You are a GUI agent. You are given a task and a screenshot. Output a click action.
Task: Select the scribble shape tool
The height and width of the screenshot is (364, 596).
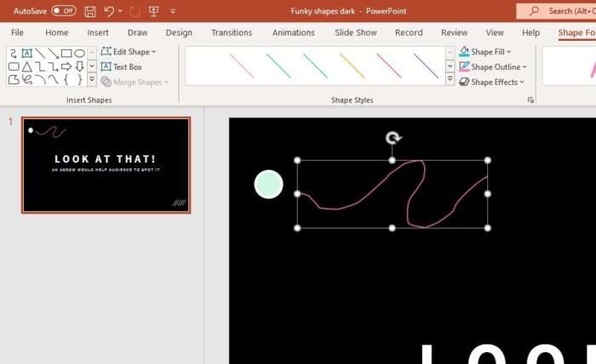(26, 80)
